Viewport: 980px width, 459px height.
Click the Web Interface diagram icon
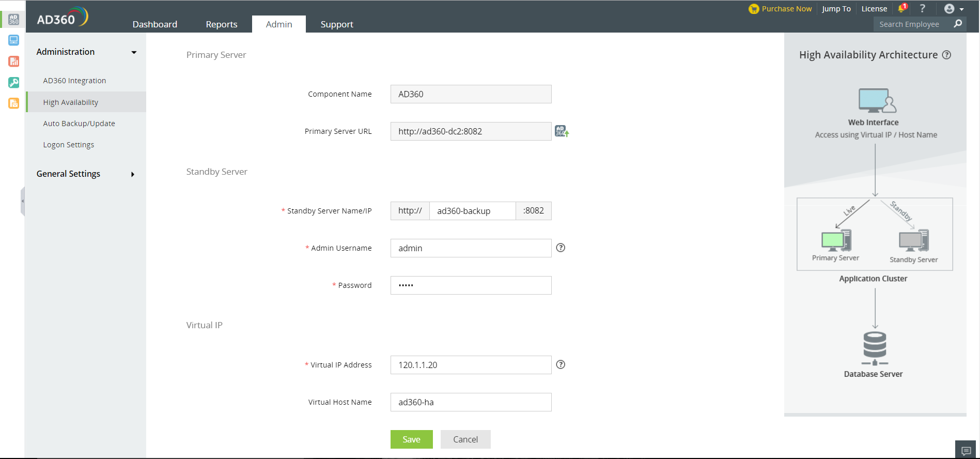877,100
